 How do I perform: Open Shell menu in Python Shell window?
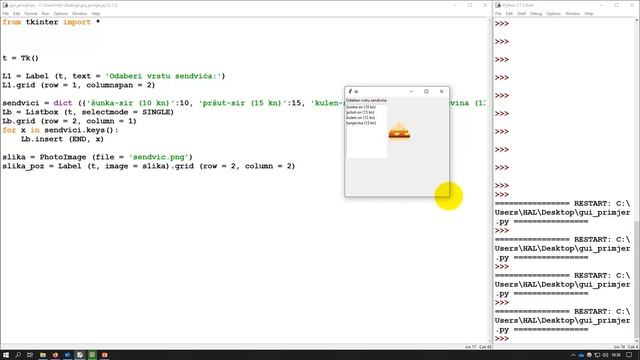click(522, 13)
